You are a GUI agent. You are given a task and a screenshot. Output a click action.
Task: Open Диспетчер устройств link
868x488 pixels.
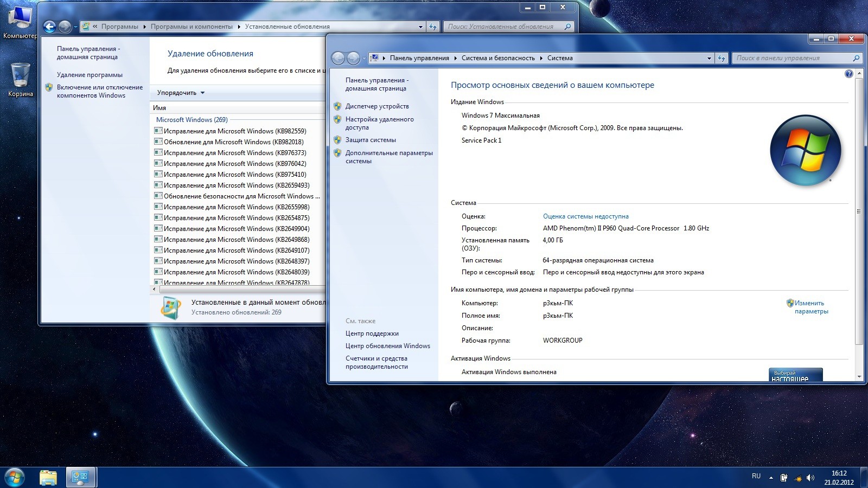(377, 106)
